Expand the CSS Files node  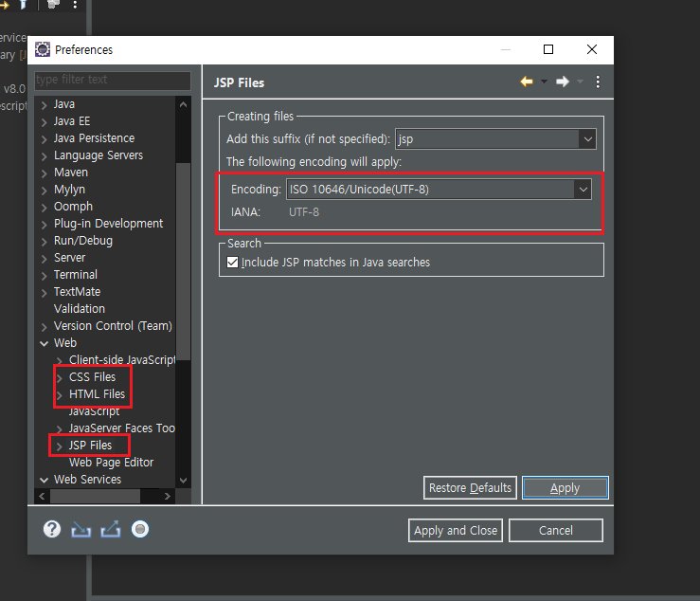pos(59,378)
